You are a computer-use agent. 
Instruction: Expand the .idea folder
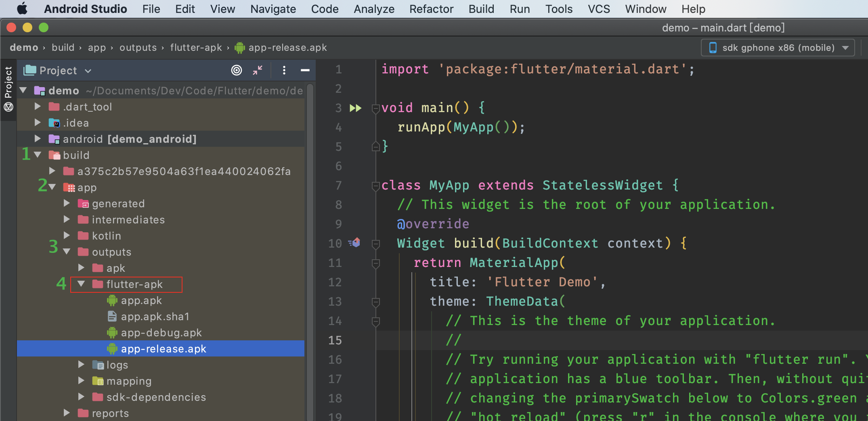pyautogui.click(x=38, y=123)
